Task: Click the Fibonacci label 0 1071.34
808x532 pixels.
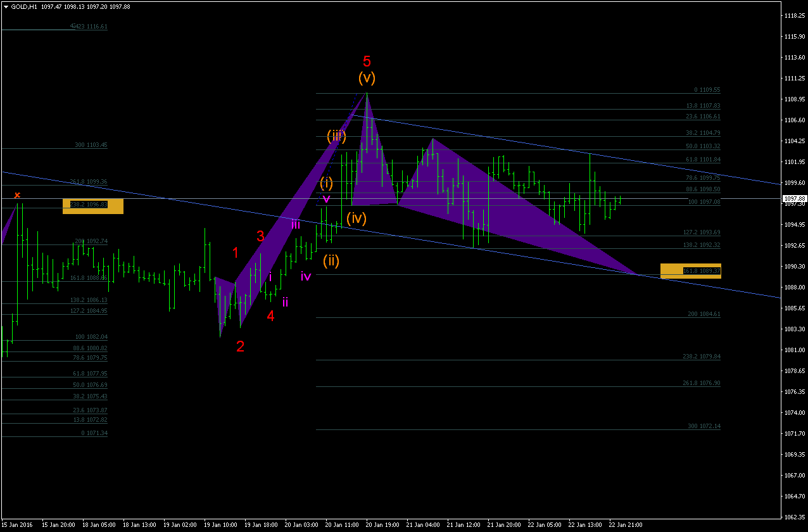Action: click(x=94, y=433)
